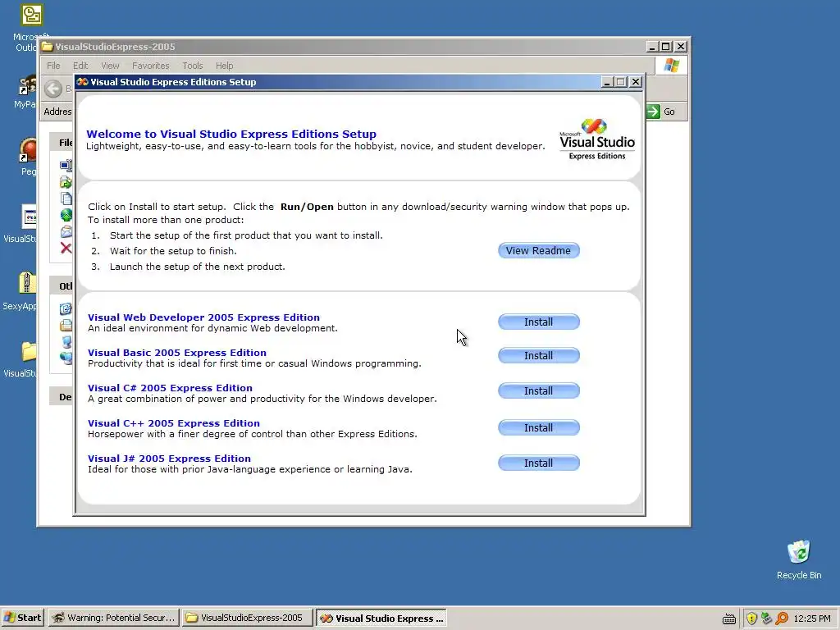
Task: Click the My Computer icon in Other Places
Action: [66, 342]
